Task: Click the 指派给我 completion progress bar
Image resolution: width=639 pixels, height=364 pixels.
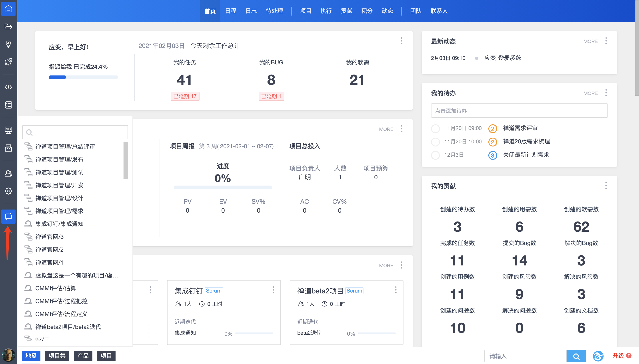Action: tap(83, 77)
